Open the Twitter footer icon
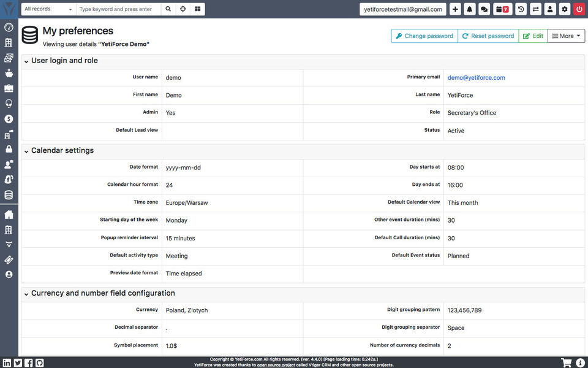Viewport: 588px width, 368px height. [18, 362]
